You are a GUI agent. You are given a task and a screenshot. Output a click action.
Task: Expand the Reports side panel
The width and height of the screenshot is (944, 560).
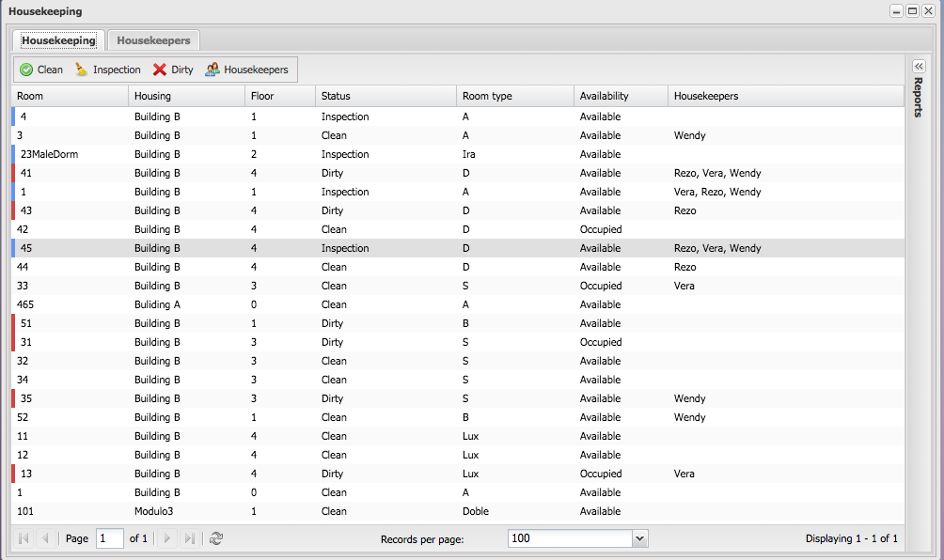(x=919, y=66)
